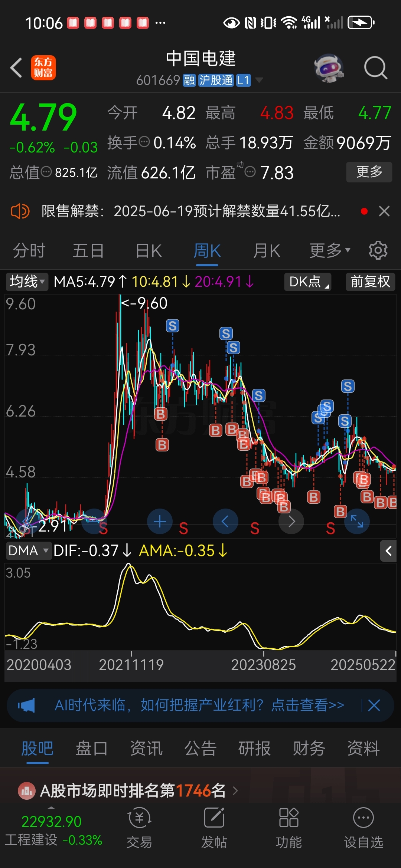
Task: Show 总值 market cap info icon
Action: pos(46,172)
